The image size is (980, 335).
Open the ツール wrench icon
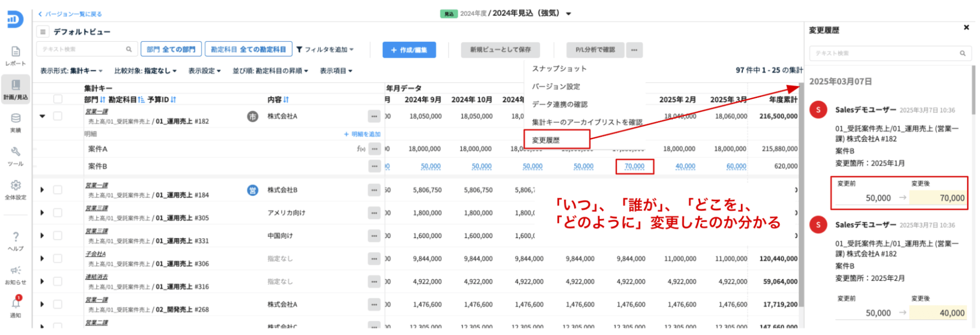pos(16,152)
